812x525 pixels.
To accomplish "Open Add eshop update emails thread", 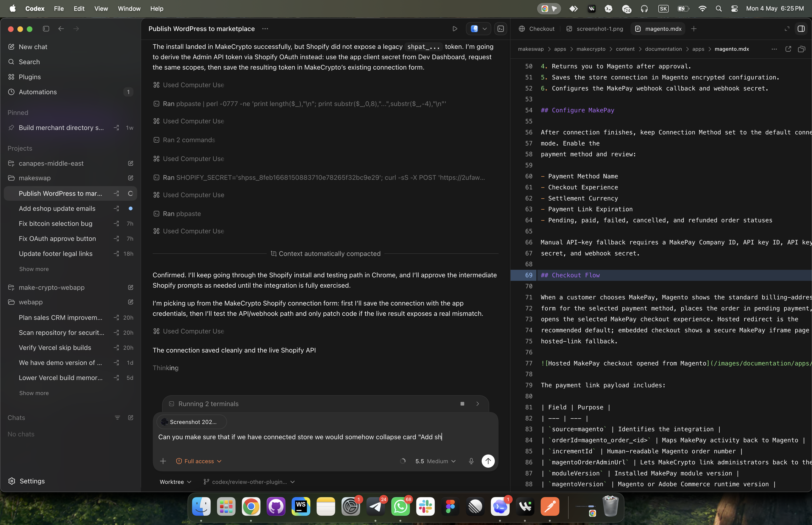I will pyautogui.click(x=70, y=208).
